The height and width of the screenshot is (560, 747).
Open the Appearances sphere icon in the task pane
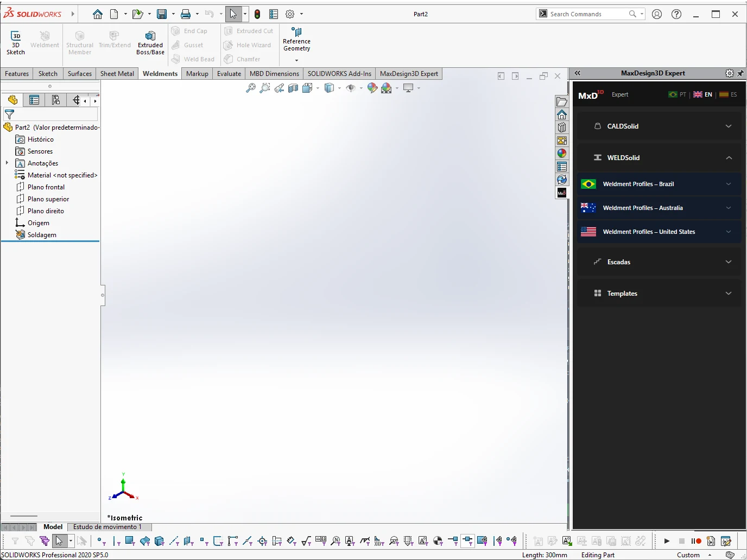pyautogui.click(x=562, y=154)
